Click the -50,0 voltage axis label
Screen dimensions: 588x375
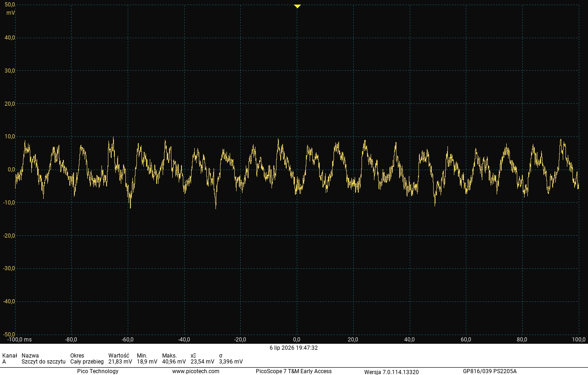point(9,334)
